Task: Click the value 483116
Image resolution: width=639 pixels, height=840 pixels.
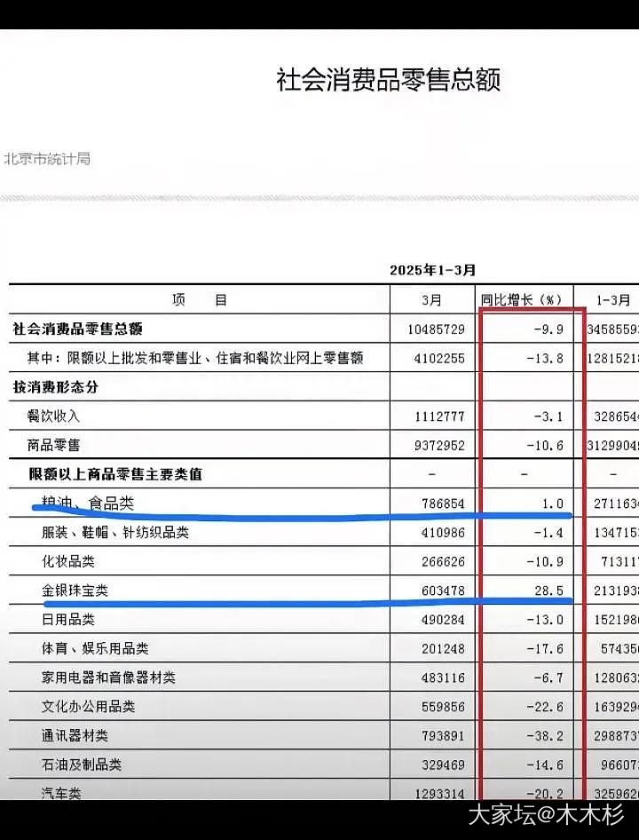Action: point(443,678)
